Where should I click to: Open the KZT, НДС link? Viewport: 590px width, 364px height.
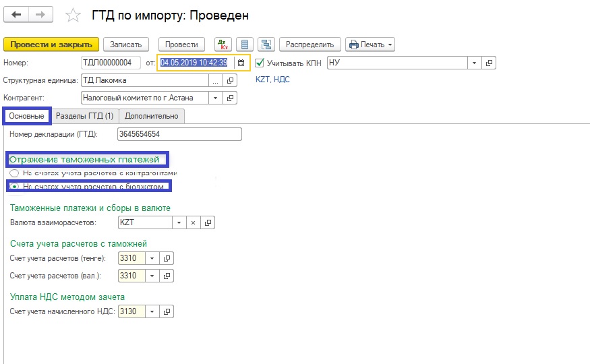coord(272,80)
